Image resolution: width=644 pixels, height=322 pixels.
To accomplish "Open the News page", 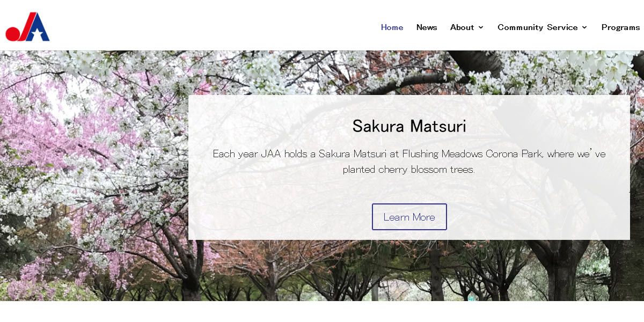I will tap(427, 27).
